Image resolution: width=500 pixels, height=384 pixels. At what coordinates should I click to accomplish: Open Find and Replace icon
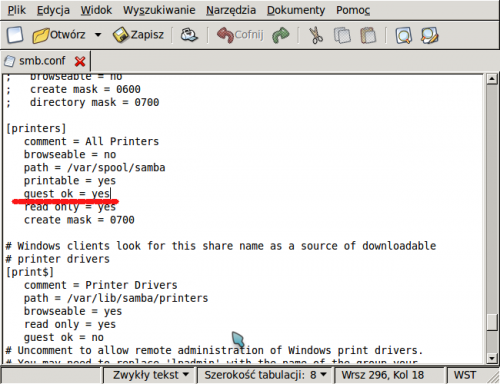[x=429, y=36]
